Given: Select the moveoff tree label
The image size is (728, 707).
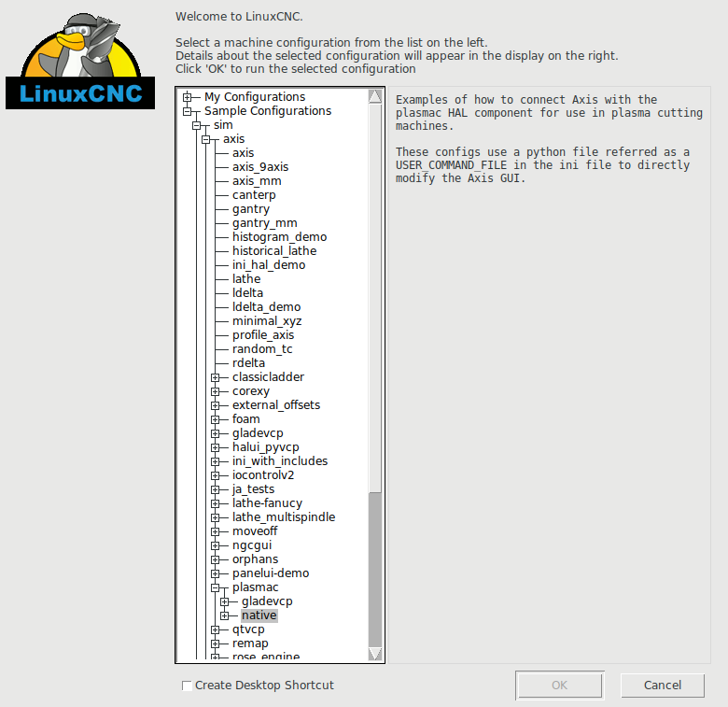Looking at the screenshot, I should coord(255,531).
